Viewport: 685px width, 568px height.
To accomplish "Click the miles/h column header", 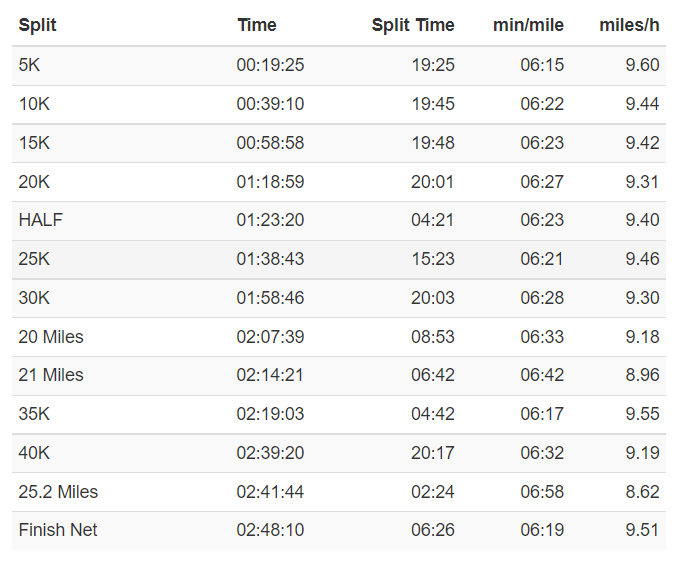I will [629, 25].
